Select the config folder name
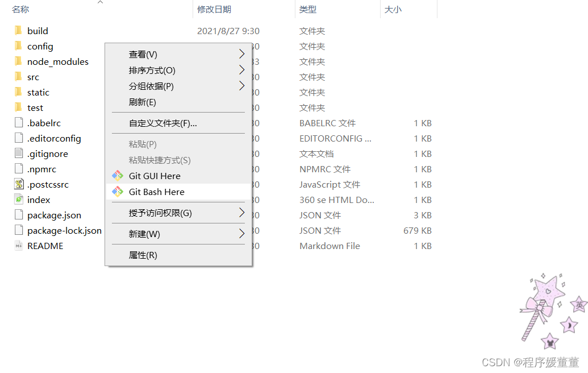This screenshot has width=588, height=373. pyautogui.click(x=40, y=47)
